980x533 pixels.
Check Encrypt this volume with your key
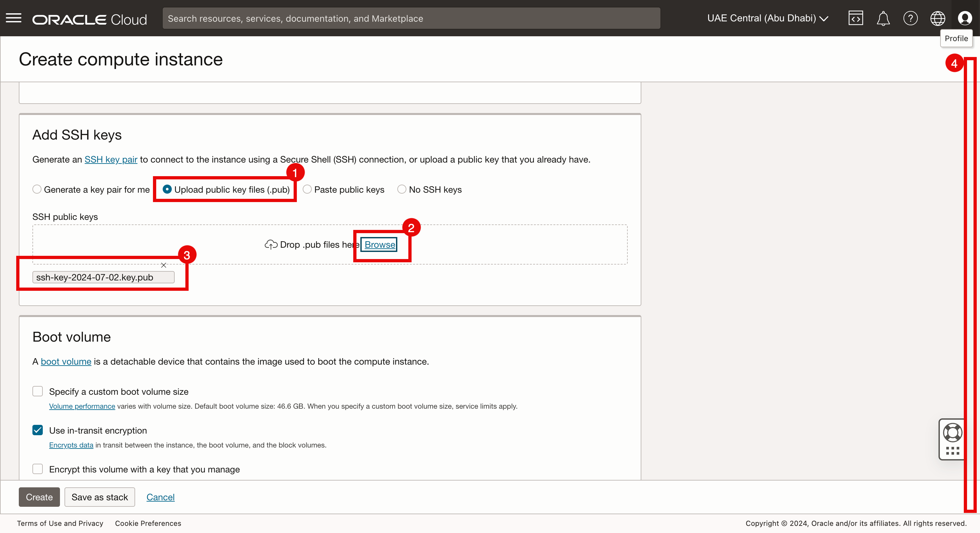(38, 469)
